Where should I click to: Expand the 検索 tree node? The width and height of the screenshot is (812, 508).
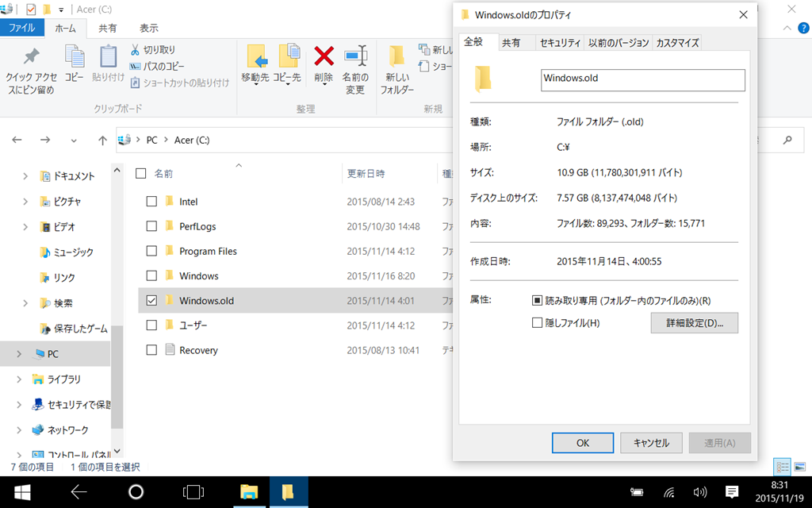(x=25, y=303)
